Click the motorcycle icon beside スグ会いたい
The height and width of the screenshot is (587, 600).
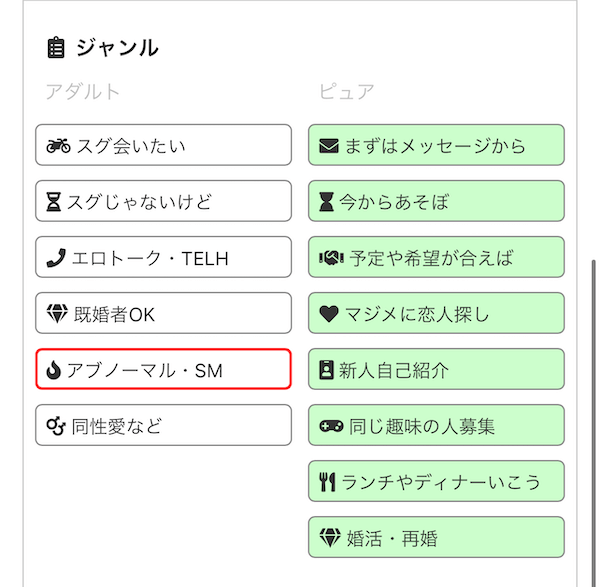pyautogui.click(x=58, y=146)
